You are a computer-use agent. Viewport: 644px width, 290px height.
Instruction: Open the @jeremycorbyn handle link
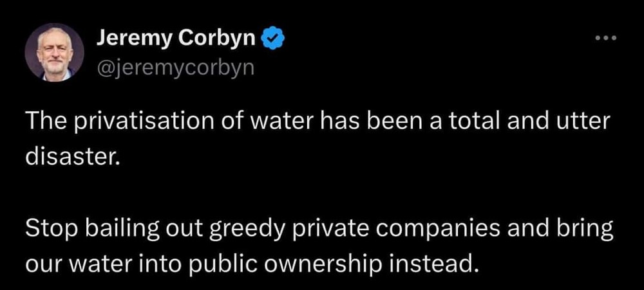(175, 66)
